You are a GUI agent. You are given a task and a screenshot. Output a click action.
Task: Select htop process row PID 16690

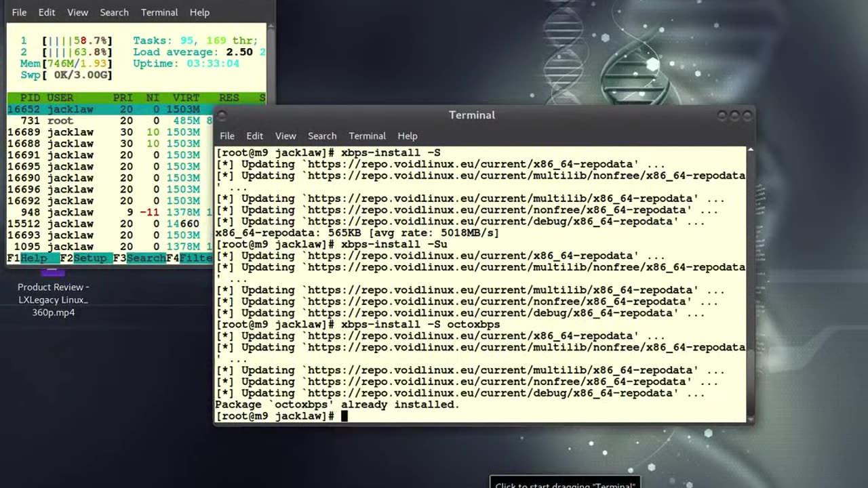[x=110, y=178]
